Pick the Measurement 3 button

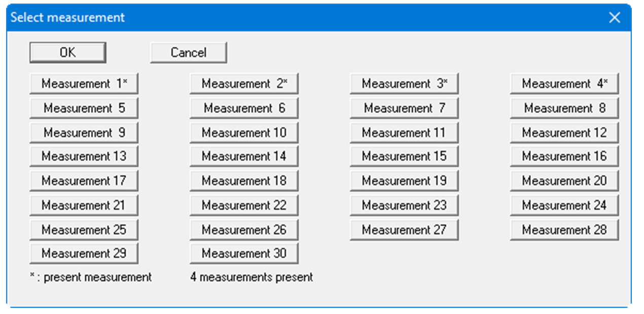tap(404, 84)
